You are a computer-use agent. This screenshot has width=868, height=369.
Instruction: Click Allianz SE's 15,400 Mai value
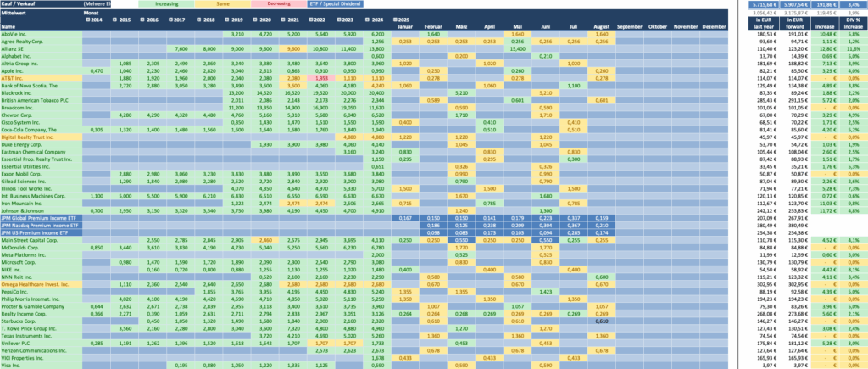(517, 48)
